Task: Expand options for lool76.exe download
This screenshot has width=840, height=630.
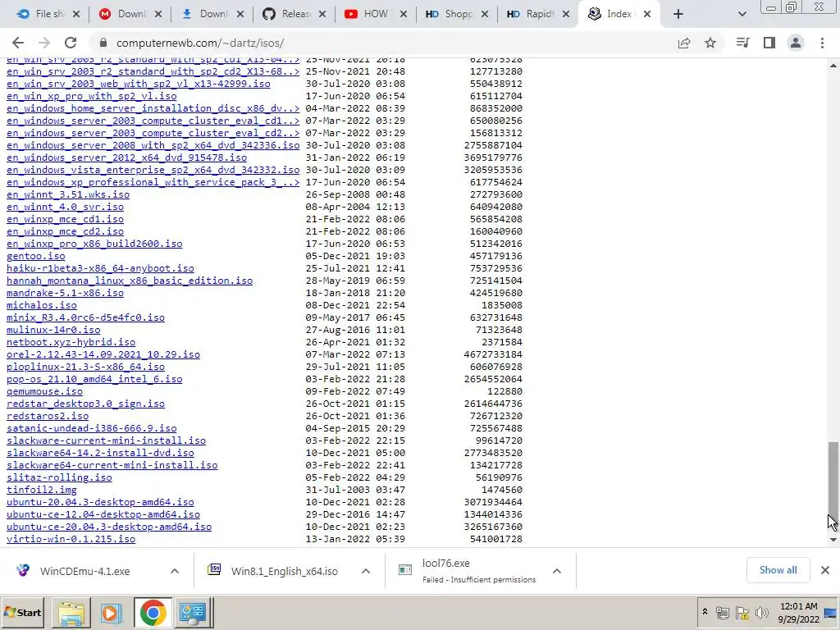Action: [557, 571]
